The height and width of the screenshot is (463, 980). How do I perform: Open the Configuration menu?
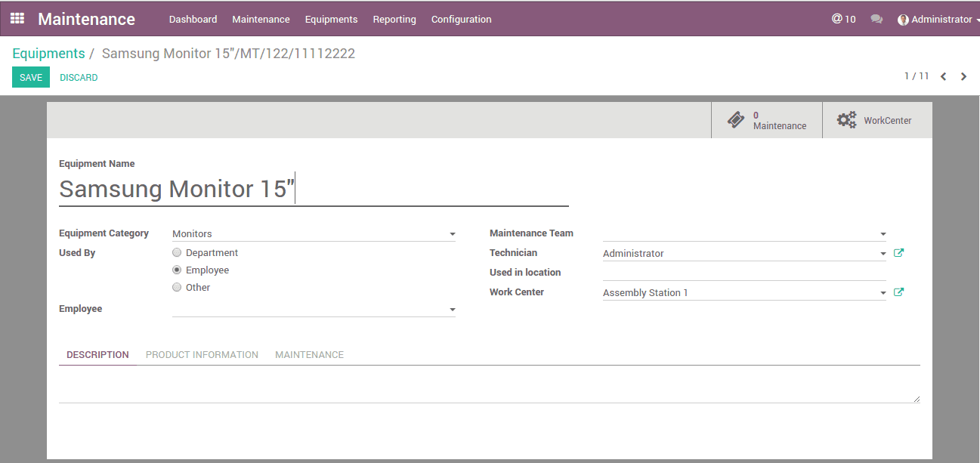461,20
